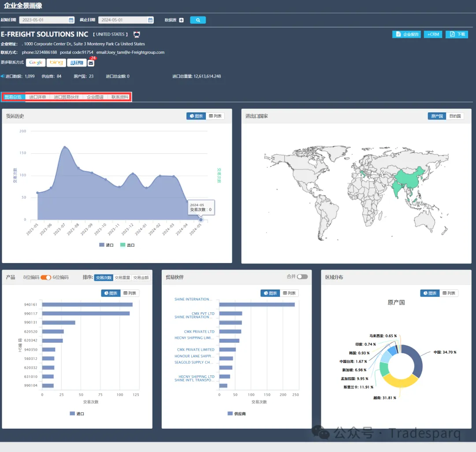Viewport: 476px width, 452px height.
Task: Click the data source plus icon
Action: click(x=181, y=20)
